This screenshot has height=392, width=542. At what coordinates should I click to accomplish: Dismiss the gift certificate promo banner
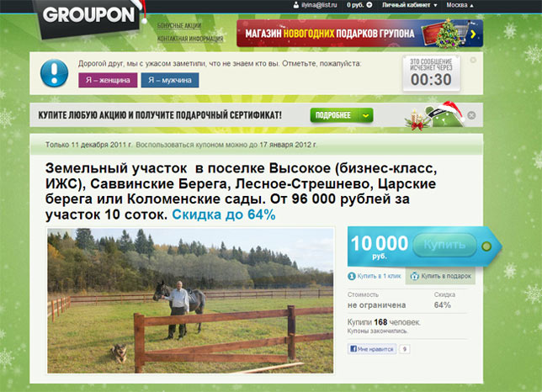pos(471,115)
